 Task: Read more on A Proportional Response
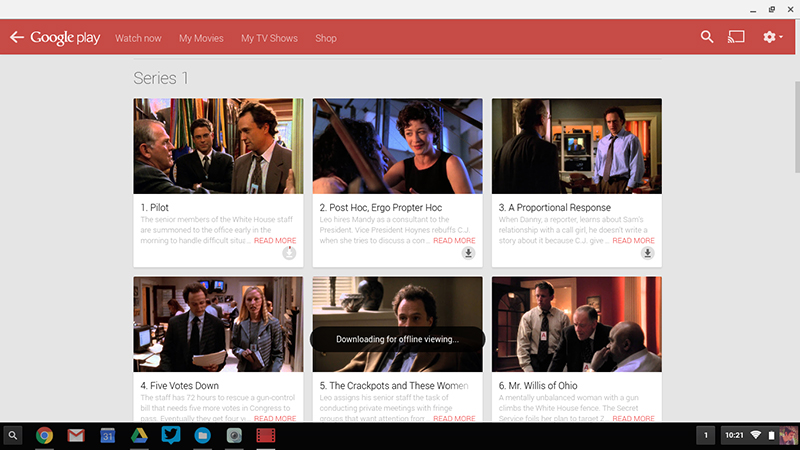633,240
